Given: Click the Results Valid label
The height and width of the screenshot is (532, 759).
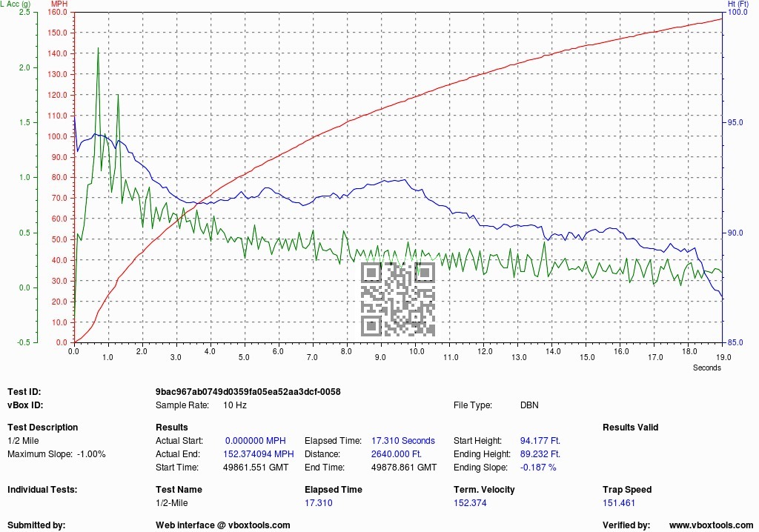Looking at the screenshot, I should 630,428.
